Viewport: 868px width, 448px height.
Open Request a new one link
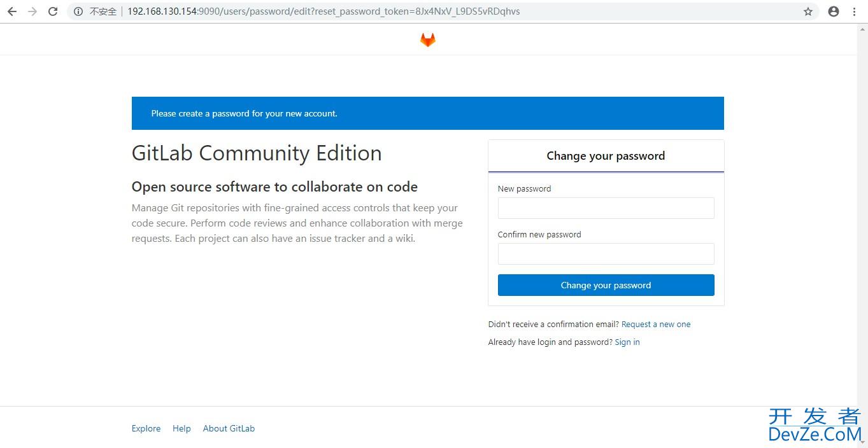point(656,325)
